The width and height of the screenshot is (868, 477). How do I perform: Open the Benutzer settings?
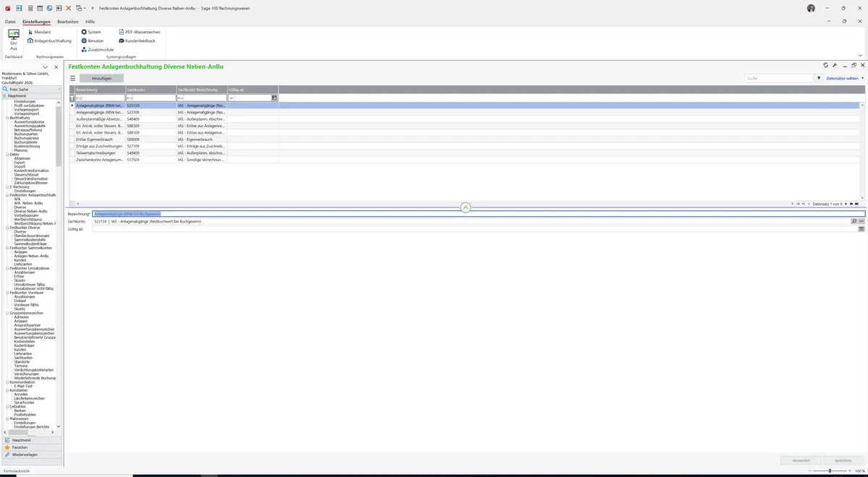(93, 40)
